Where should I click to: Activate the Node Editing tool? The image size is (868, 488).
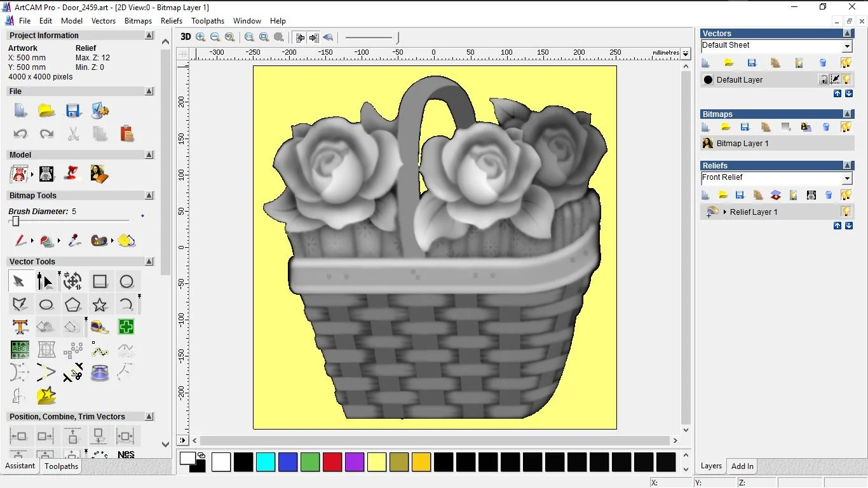45,281
